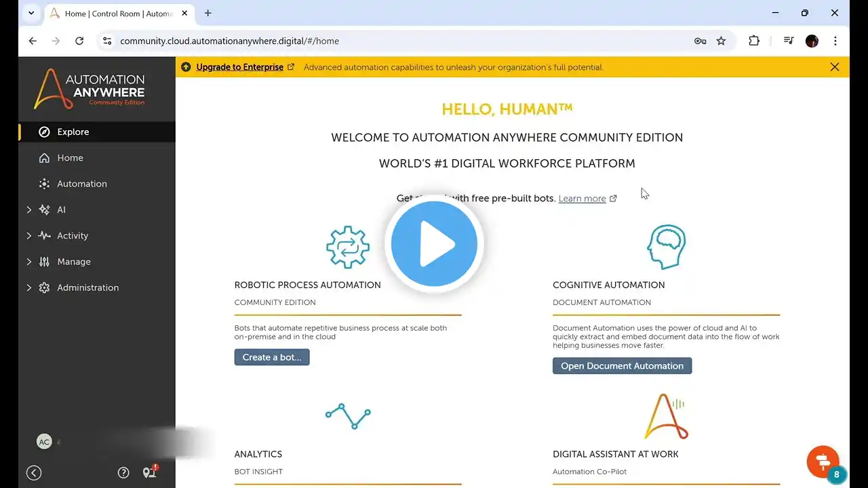
Task: Click the ANALYTICS heading
Action: click(x=258, y=454)
